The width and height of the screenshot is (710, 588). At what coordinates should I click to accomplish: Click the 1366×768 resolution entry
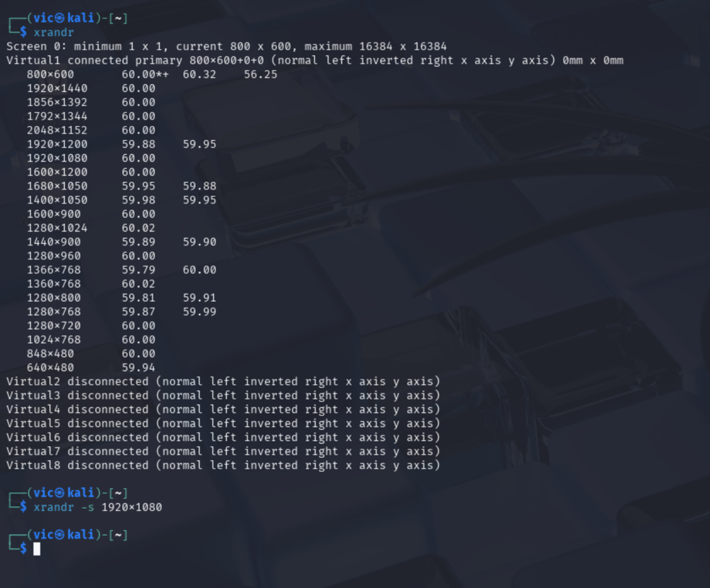(x=54, y=270)
